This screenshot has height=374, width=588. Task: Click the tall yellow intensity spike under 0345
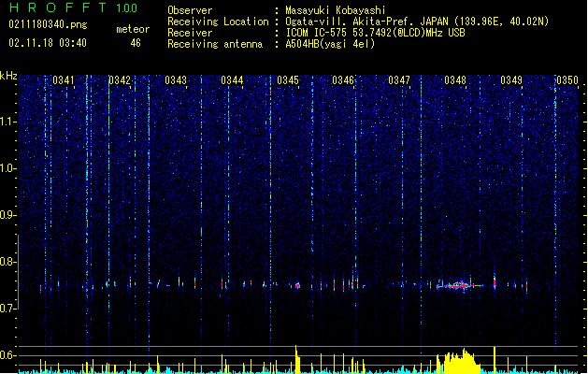click(297, 359)
